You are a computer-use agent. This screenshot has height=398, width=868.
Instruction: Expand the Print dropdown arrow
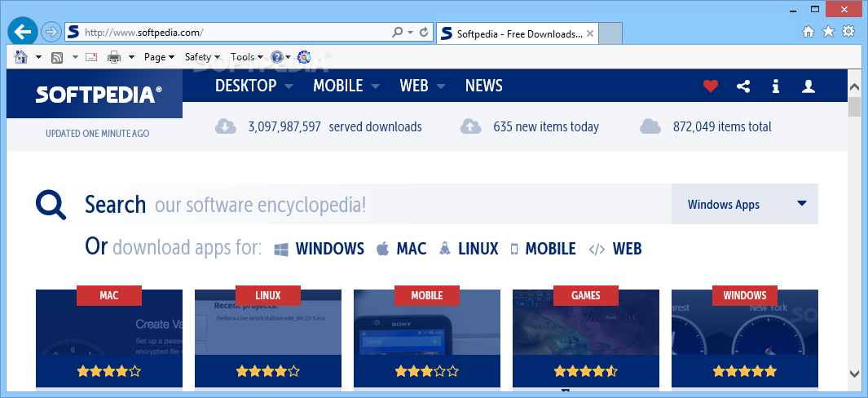click(x=132, y=57)
